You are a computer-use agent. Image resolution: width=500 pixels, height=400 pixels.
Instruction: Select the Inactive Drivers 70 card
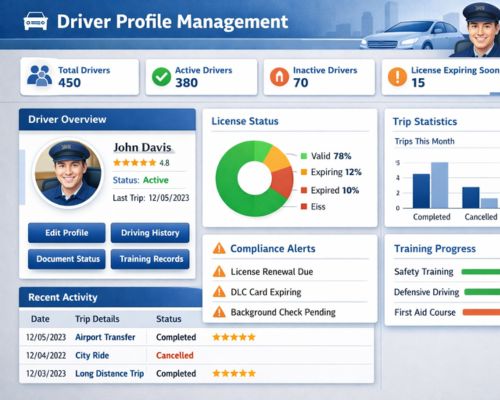pyautogui.click(x=319, y=77)
